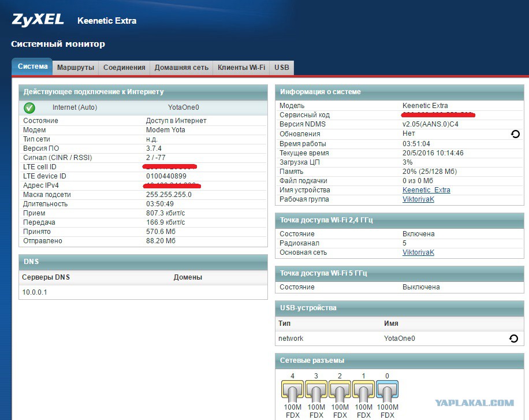The width and height of the screenshot is (529, 420).
Task: Click the Домены column header
Action: (188, 277)
